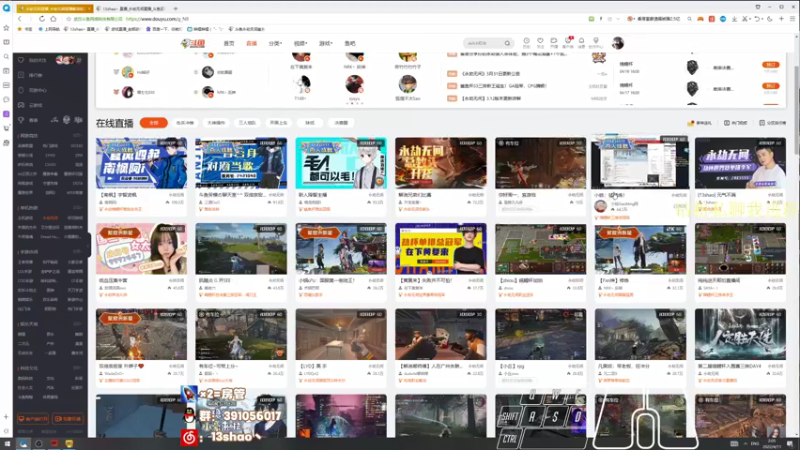Select the 三人组队 filter tab

[x=247, y=123]
